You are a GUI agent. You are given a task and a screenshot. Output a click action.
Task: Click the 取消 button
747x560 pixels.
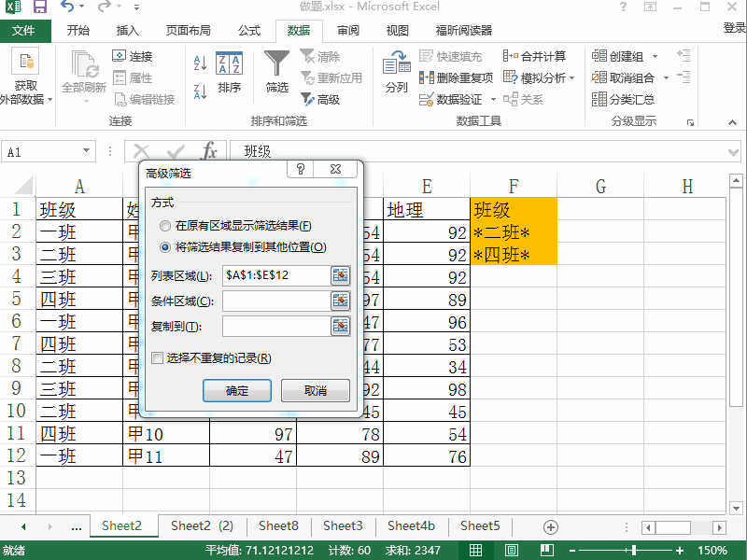(316, 391)
